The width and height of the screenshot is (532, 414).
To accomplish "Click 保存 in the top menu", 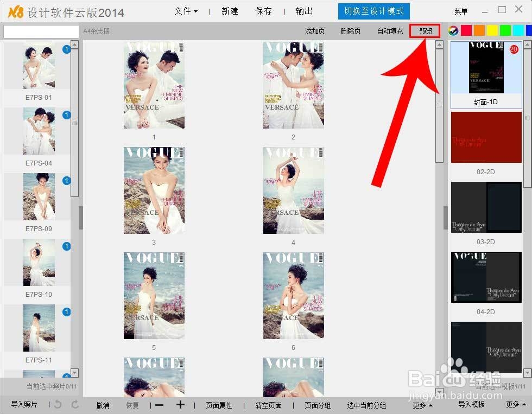I will click(264, 11).
